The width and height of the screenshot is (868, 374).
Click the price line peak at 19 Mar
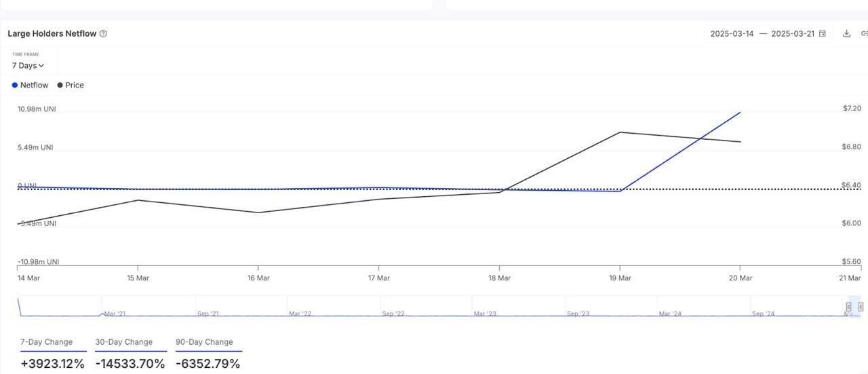click(x=620, y=132)
